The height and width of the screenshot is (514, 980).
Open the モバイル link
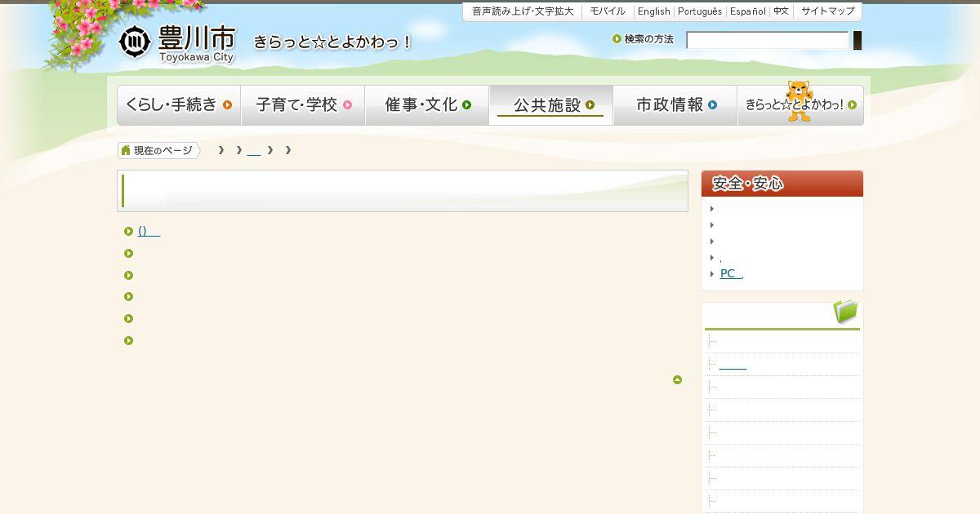(608, 11)
